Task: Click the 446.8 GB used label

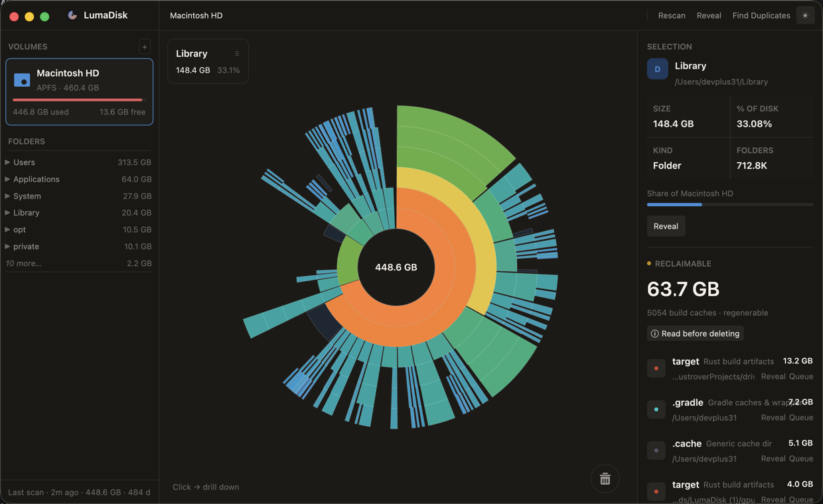Action: [x=40, y=111]
